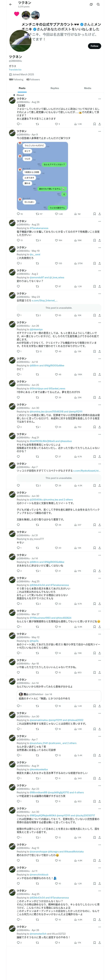Open the Media tab

tap(87, 88)
